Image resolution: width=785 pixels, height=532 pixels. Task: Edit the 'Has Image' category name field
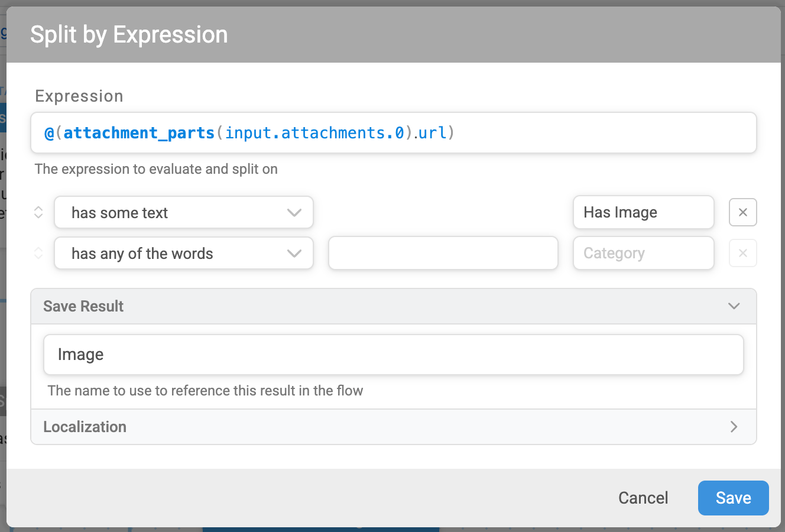click(644, 212)
